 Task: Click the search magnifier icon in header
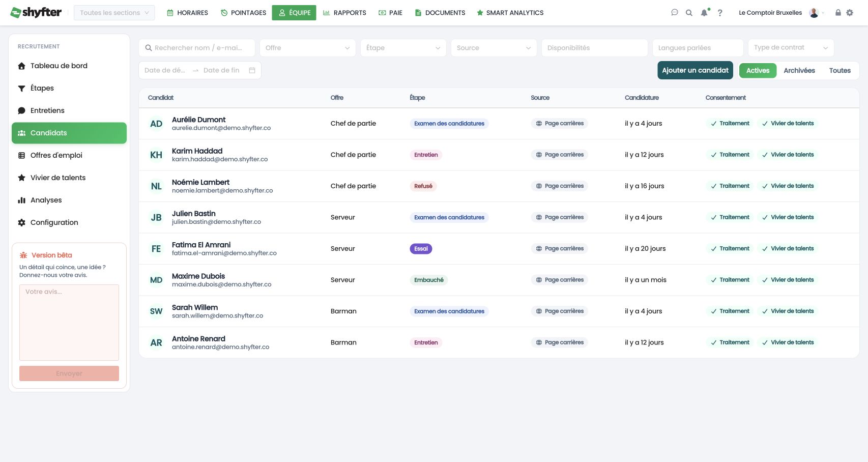[x=689, y=13]
